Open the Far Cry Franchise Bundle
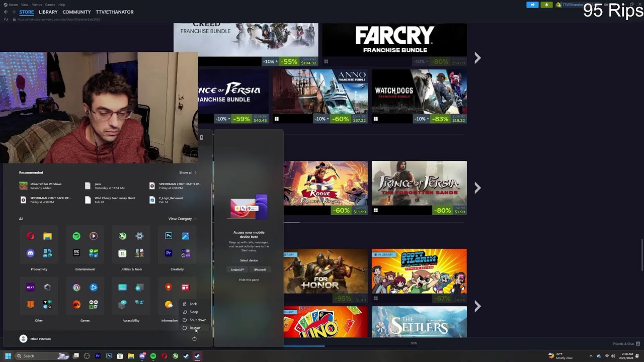644x362 pixels. tap(394, 45)
